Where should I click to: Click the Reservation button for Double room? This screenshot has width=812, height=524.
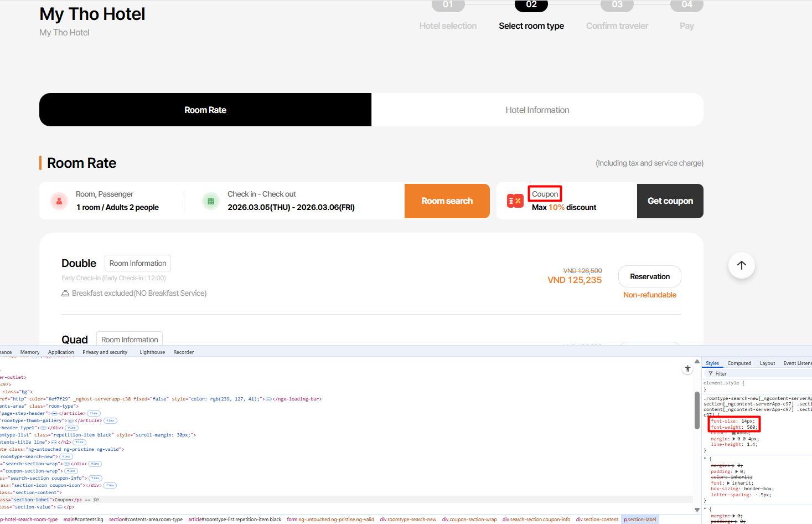pos(650,276)
